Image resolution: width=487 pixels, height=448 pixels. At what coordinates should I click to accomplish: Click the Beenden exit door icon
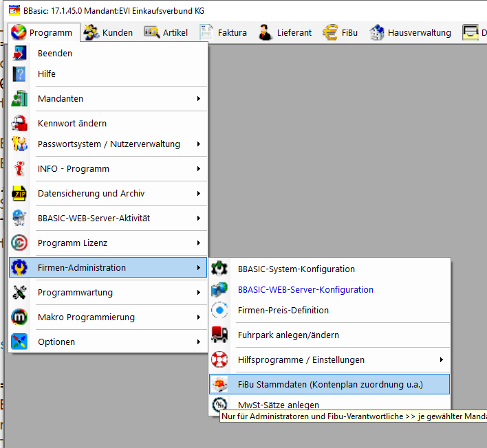pyautogui.click(x=19, y=54)
